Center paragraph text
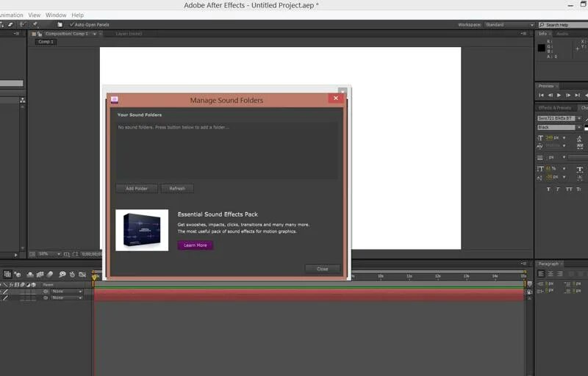 click(551, 274)
